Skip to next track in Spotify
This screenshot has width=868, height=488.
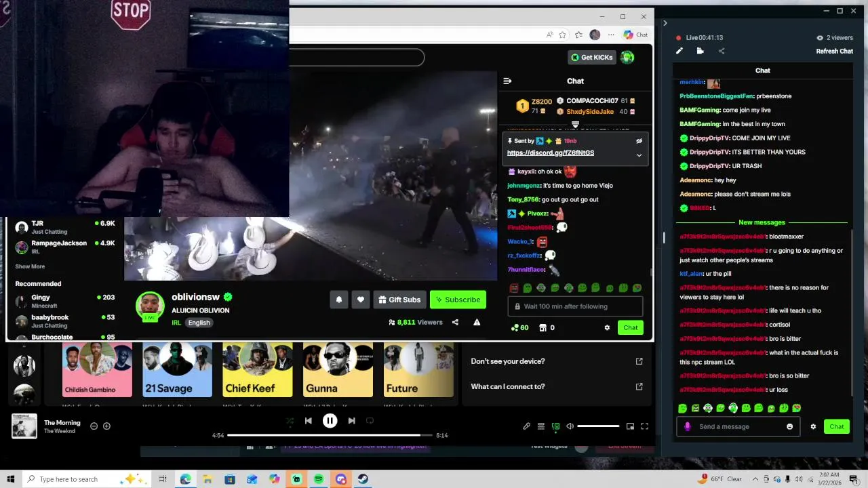351,421
